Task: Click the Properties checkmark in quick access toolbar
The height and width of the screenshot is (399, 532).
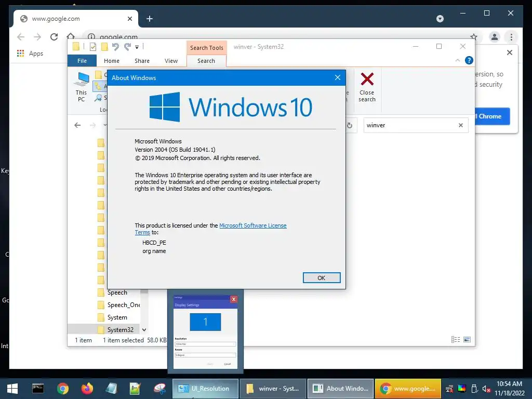Action: pos(92,47)
